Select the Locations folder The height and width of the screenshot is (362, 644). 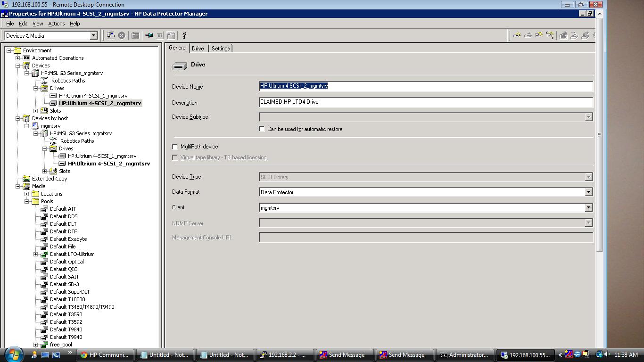tap(51, 194)
